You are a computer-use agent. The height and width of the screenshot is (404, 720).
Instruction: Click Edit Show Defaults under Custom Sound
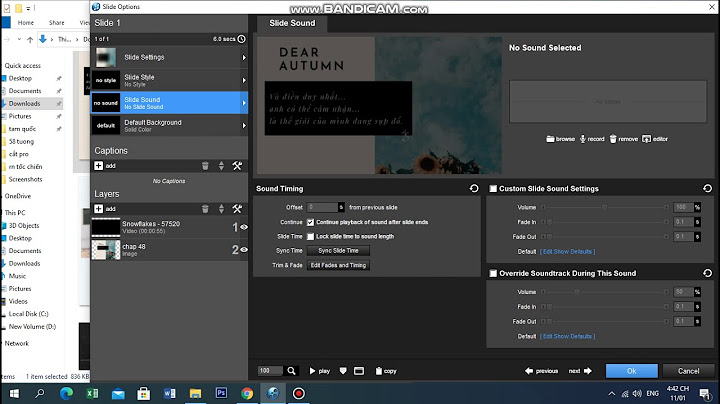(x=568, y=252)
